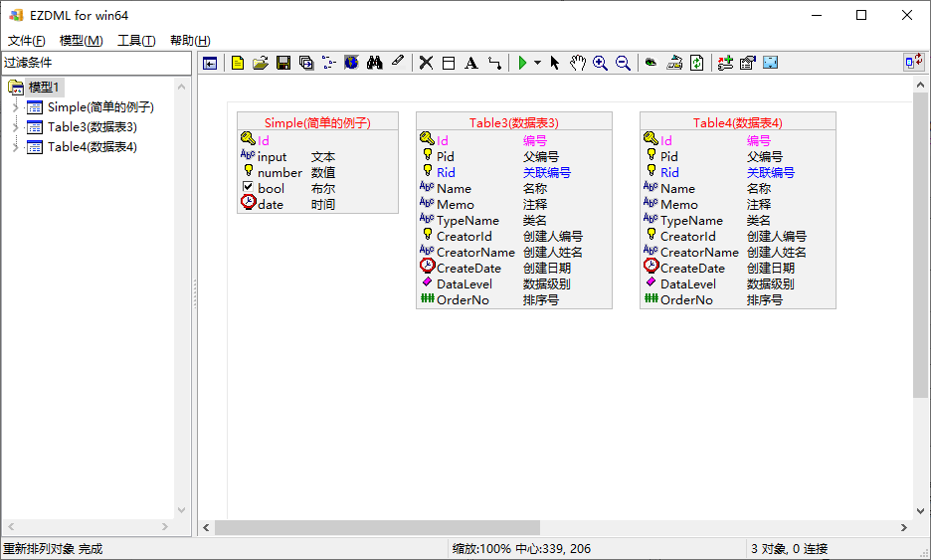Click the input field row in Simple table

pos(317,157)
